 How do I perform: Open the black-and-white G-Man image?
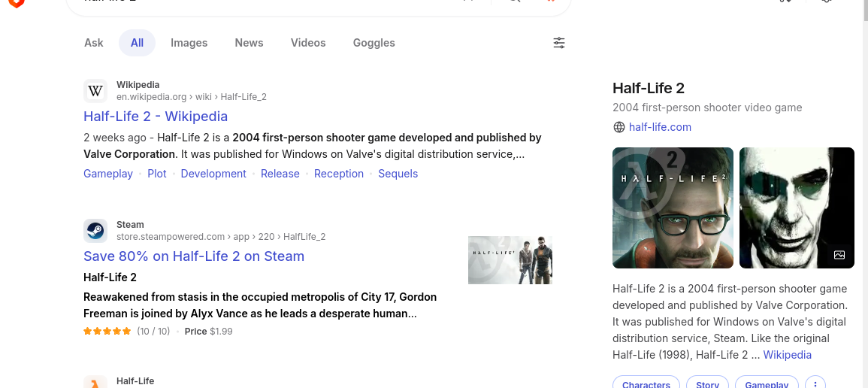click(797, 208)
